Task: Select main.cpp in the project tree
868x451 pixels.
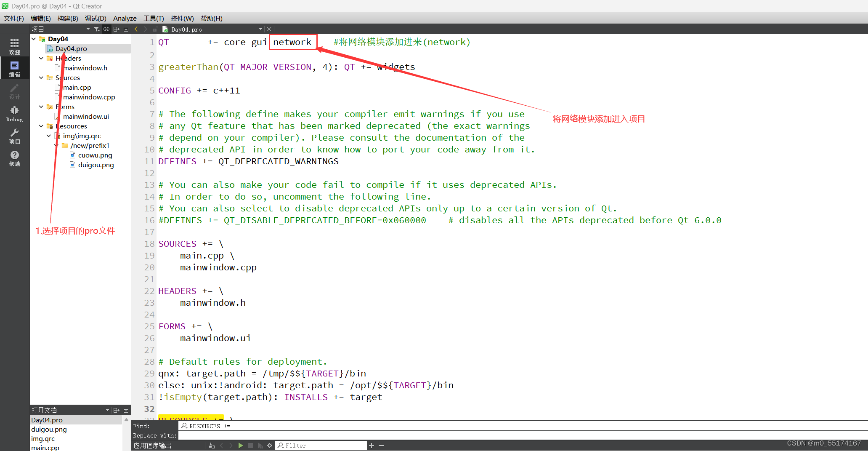Action: (x=77, y=87)
